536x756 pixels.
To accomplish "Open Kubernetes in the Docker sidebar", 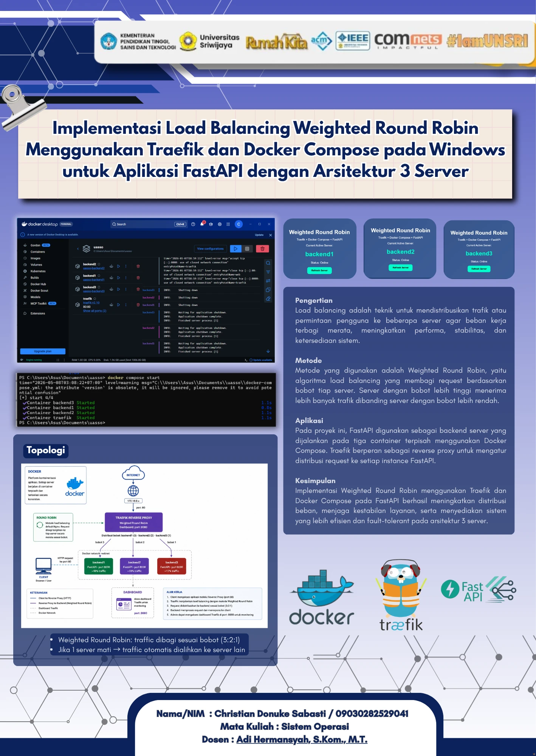I will [35, 271].
